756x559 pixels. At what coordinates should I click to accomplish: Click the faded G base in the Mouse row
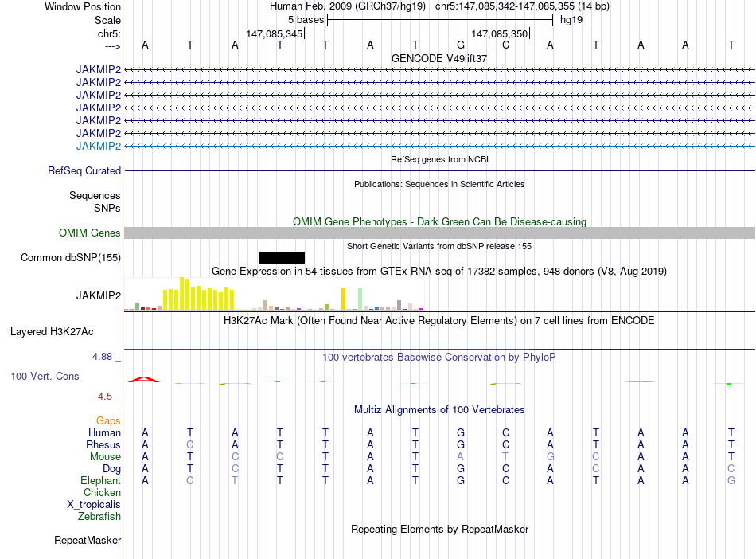tap(550, 457)
